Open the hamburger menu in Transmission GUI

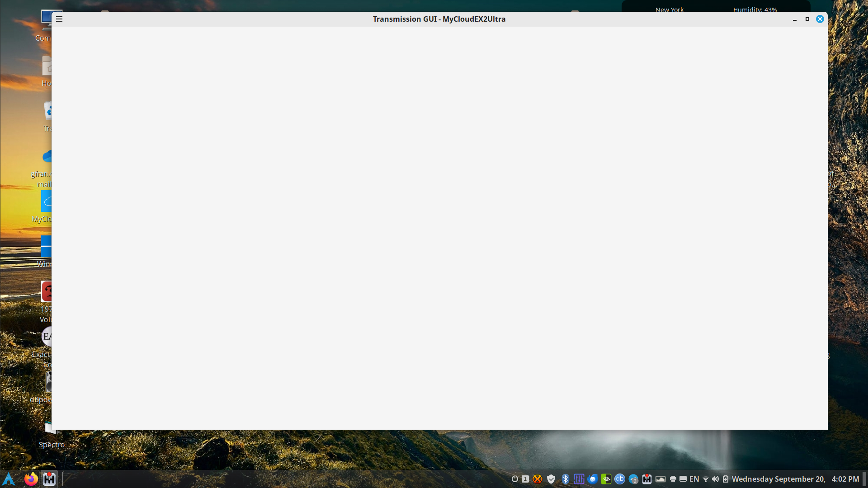coord(59,19)
